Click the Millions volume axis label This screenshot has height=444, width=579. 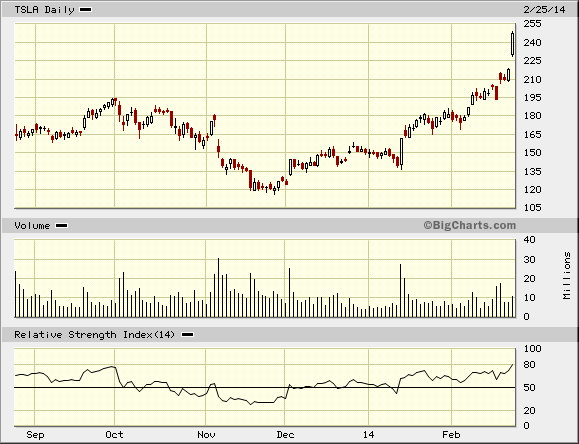point(567,276)
